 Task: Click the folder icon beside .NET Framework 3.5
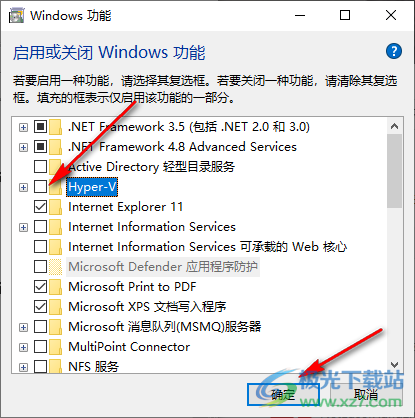55,127
